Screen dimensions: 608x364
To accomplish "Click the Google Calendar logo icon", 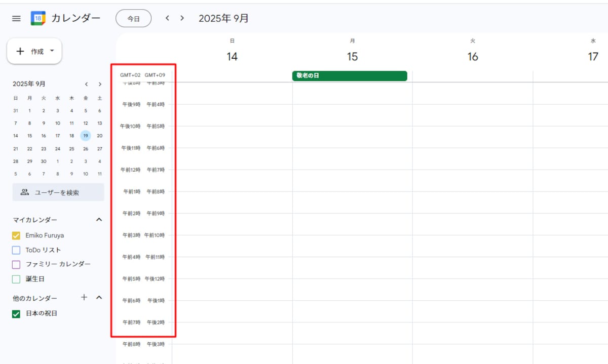I will click(x=38, y=18).
